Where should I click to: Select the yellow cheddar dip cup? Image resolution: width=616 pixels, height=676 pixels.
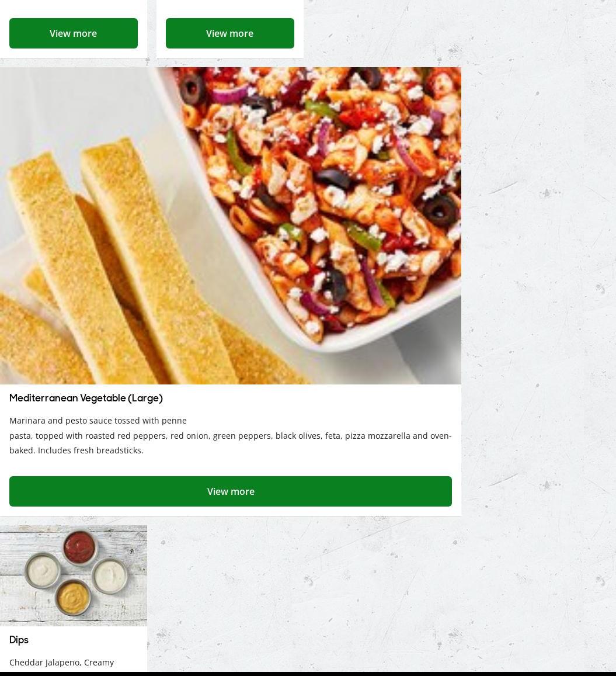tap(73, 597)
